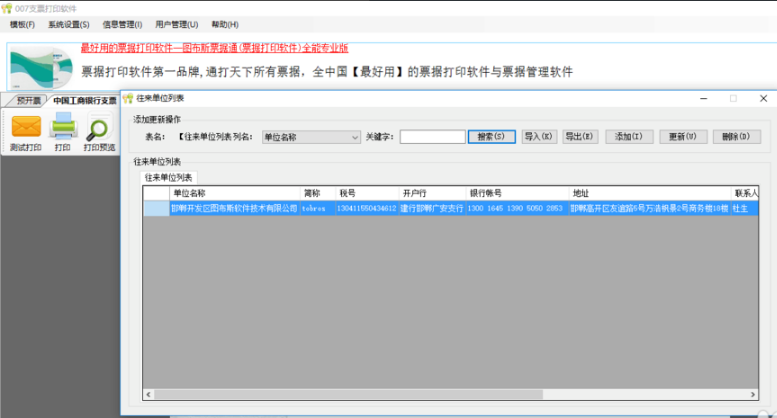Expand the 单位名称 column dropdown

point(355,137)
